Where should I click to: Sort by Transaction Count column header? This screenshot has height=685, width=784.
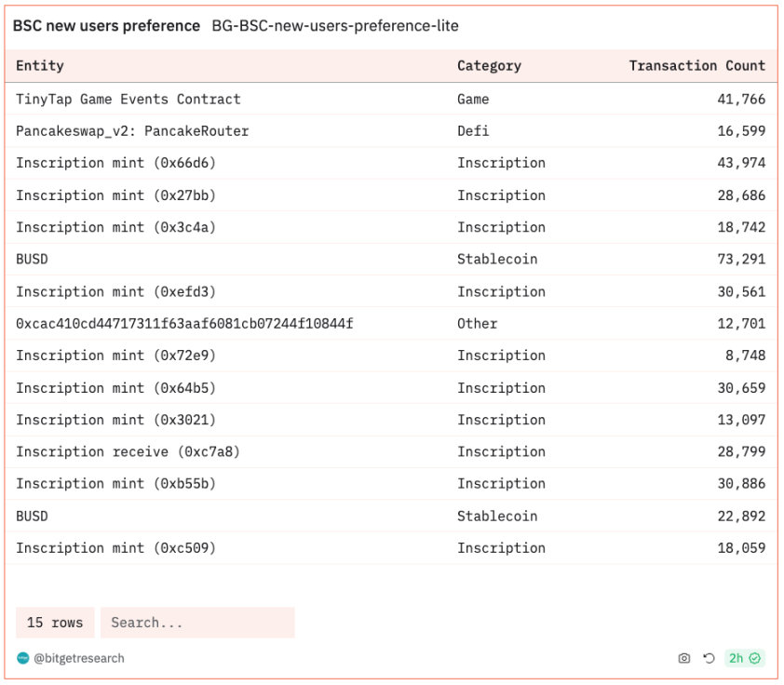pos(696,66)
